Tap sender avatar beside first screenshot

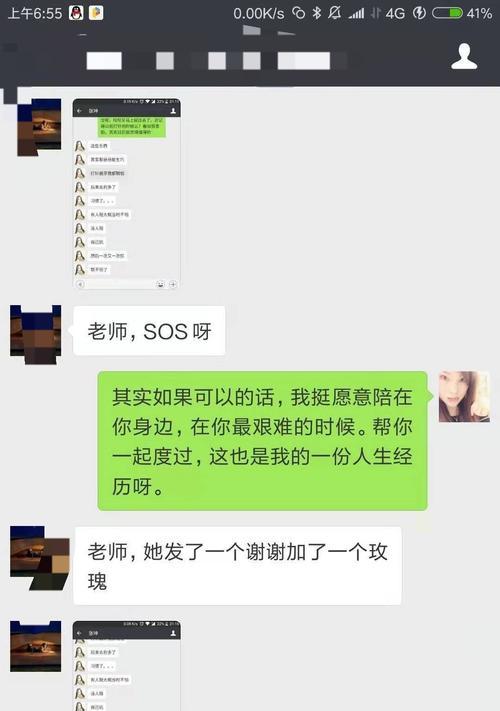tap(39, 127)
